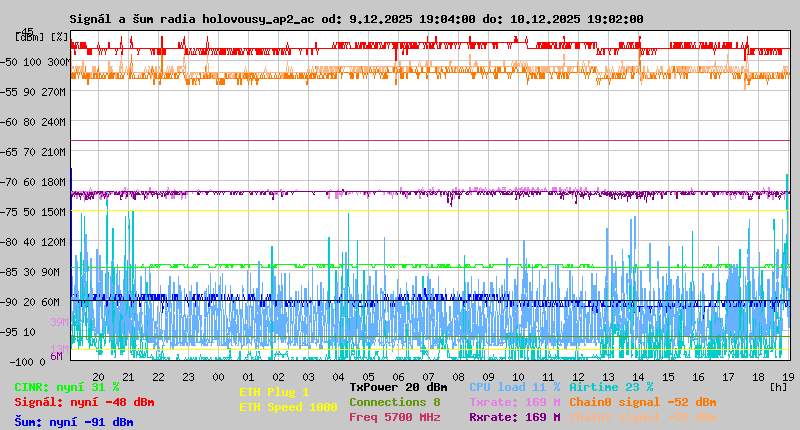The height and width of the screenshot is (430, 800).
Task: Click the Chain0 signal -52 dBm label
Action: pyautogui.click(x=643, y=402)
